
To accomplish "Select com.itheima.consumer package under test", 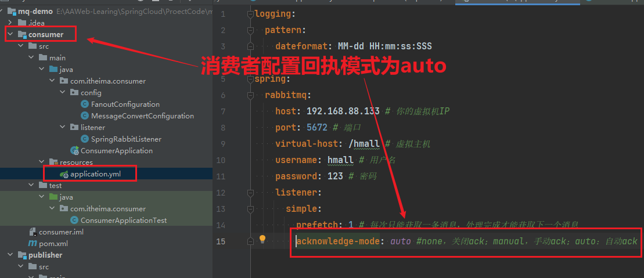I will pyautogui.click(x=107, y=208).
